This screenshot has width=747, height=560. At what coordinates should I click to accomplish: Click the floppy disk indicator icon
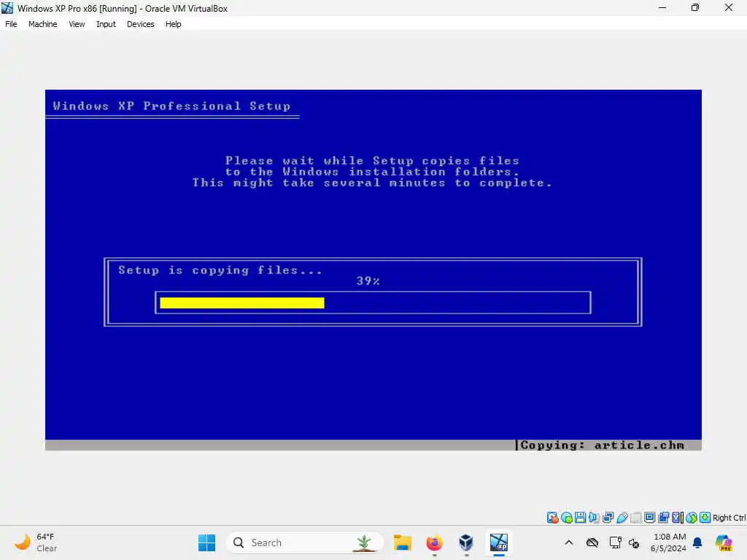point(580,518)
